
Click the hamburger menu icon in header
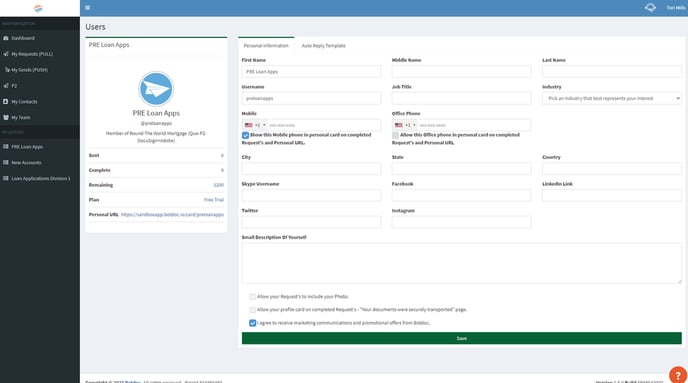pos(88,8)
